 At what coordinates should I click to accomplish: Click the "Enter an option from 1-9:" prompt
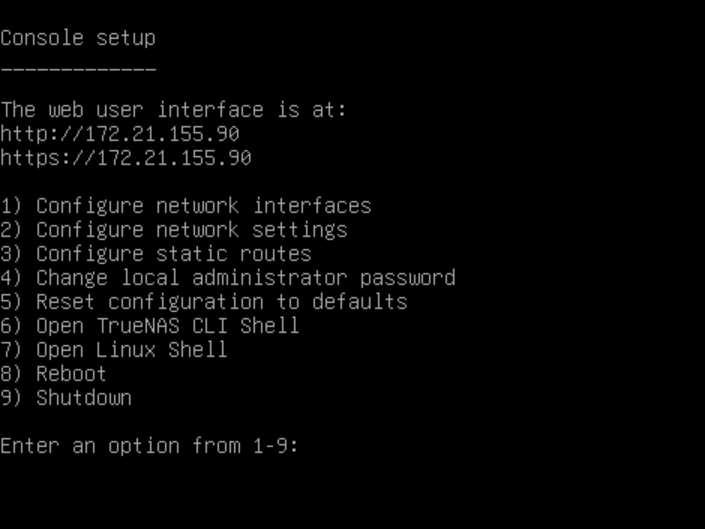[149, 446]
